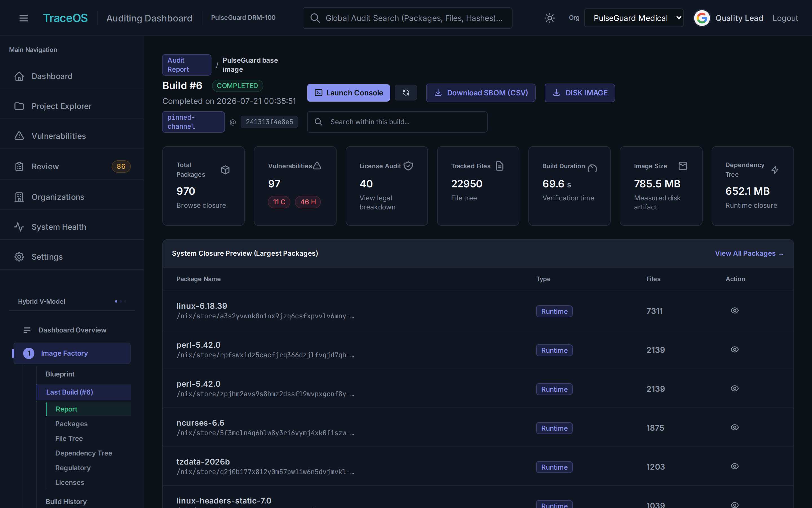Toggle the light theme sun icon
Screen dimensions: 812x508
[550, 18]
